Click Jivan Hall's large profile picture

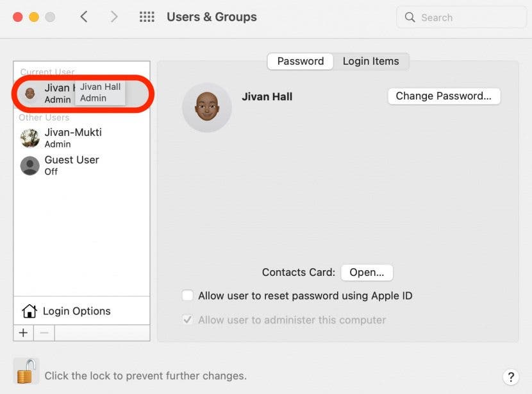pyautogui.click(x=207, y=107)
